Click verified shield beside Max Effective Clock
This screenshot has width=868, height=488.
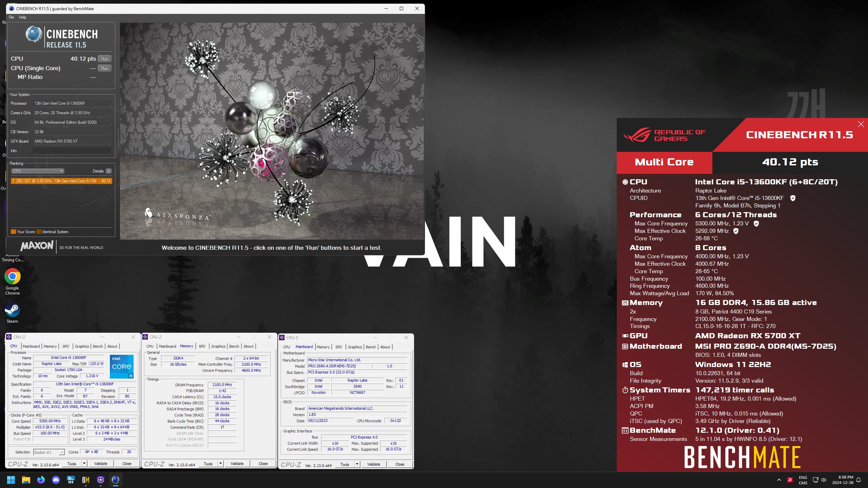click(736, 231)
